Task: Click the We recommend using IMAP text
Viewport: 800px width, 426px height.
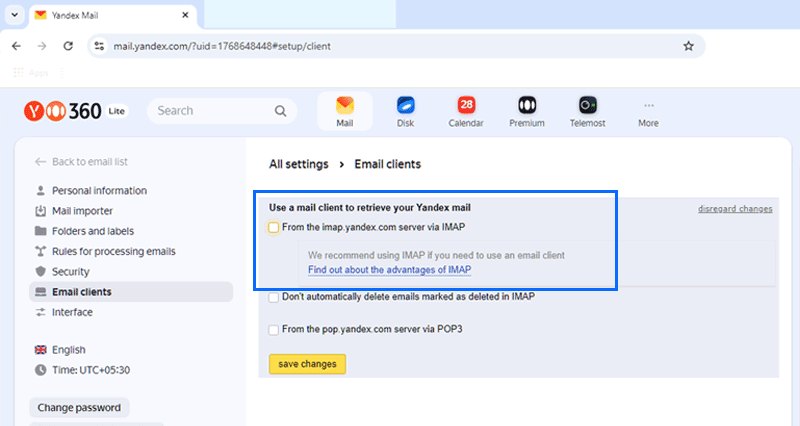Action: (436, 256)
